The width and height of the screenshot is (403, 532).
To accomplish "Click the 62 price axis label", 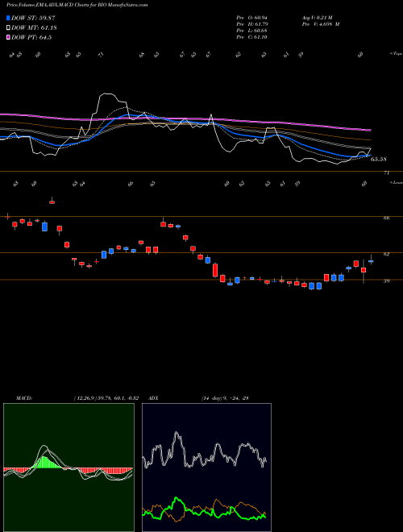I will coord(386,254).
